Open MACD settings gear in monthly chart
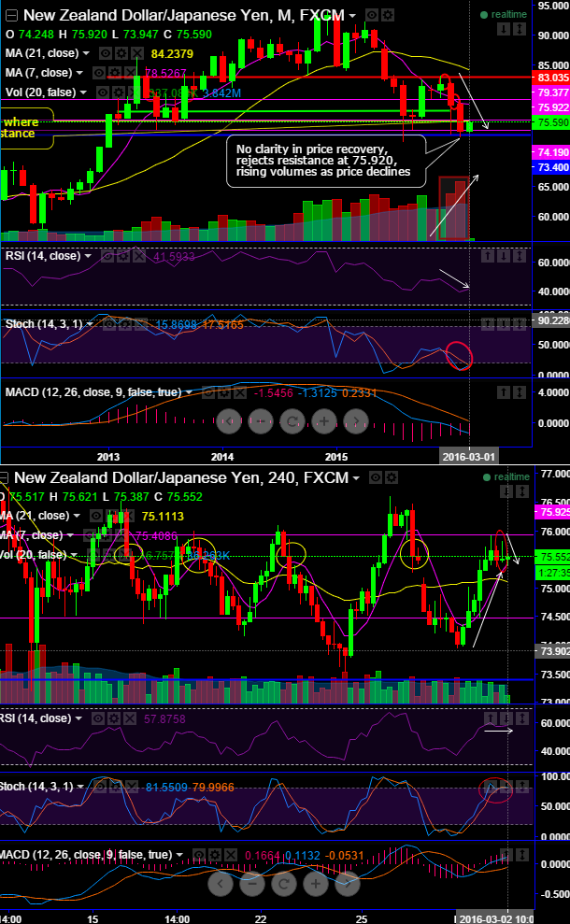This screenshot has height=924, width=570. [223, 392]
